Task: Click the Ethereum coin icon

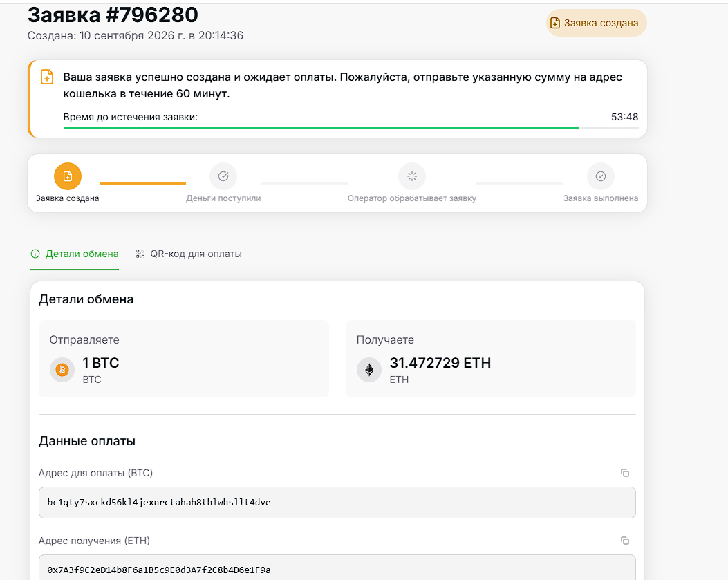Action: point(369,370)
